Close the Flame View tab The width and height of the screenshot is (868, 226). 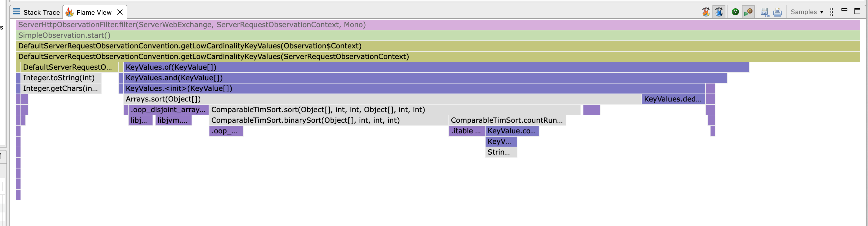click(120, 12)
